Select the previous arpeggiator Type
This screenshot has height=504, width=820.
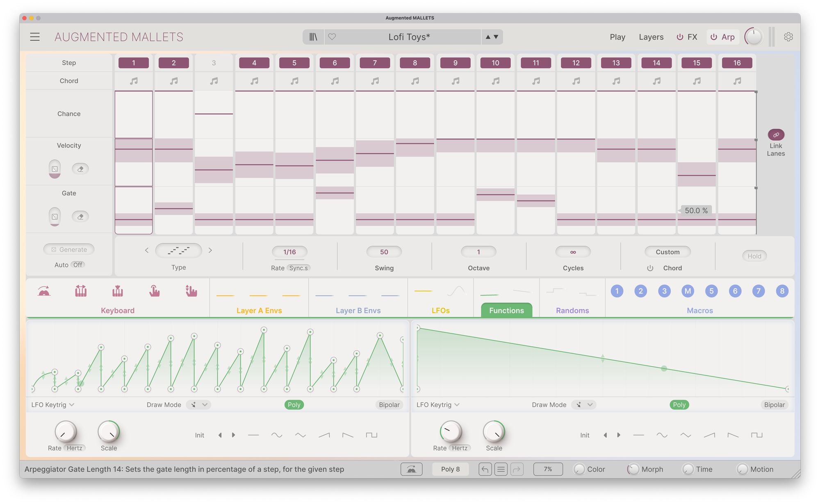click(x=147, y=250)
